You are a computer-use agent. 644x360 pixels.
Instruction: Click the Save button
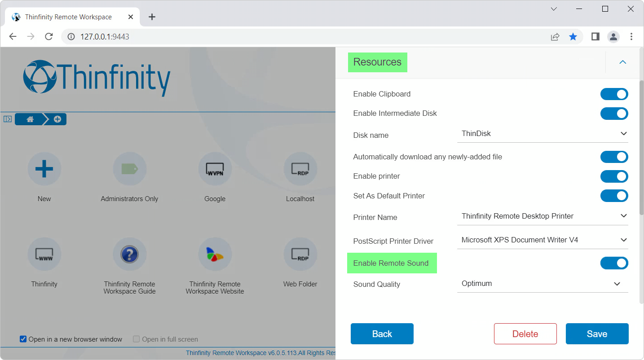coord(597,334)
